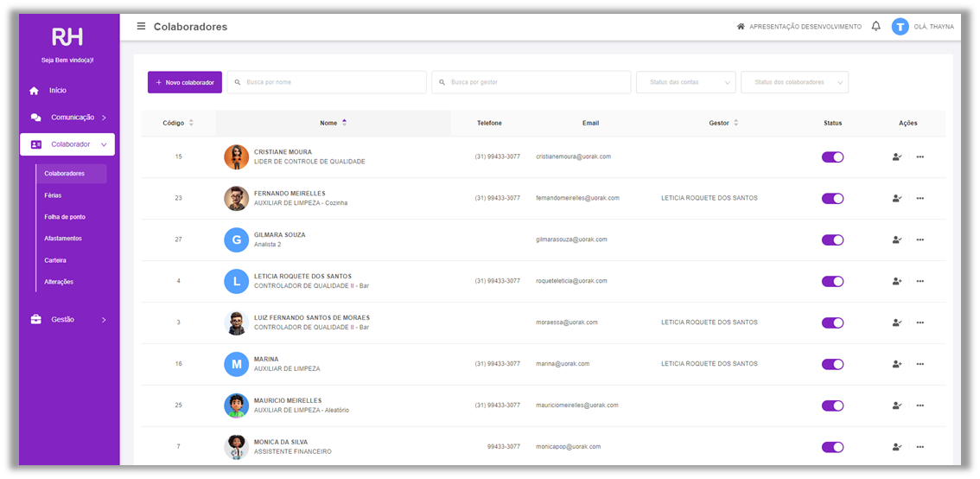Go to Início in the sidebar
Viewport: 980px width, 479px height.
click(x=58, y=91)
